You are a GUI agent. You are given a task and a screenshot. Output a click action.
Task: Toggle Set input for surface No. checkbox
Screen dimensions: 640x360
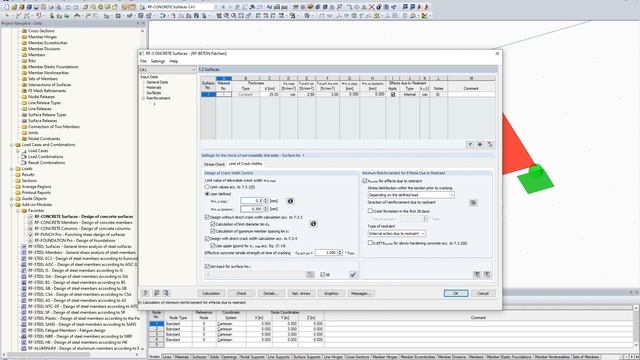click(207, 266)
